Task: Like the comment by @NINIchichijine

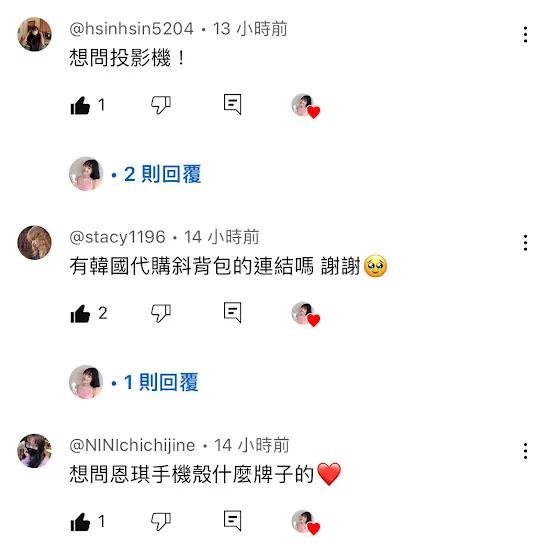Action: pos(80,522)
